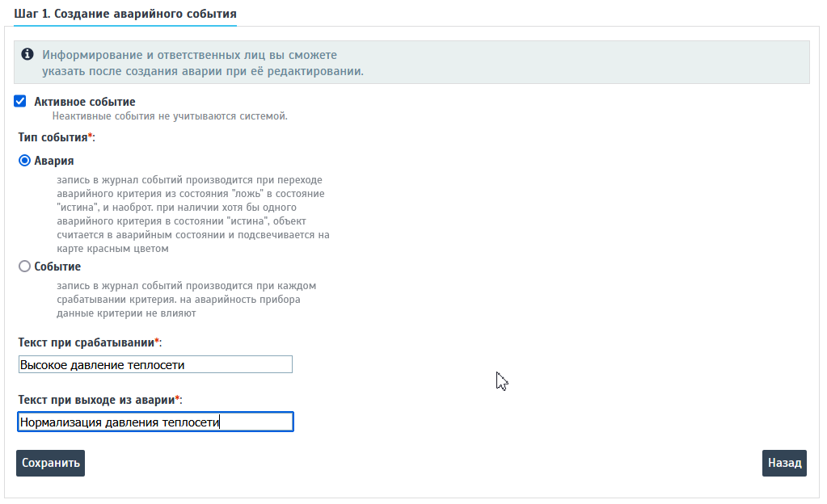Click the 'Нормализация давления теплосети' input field
The height and width of the screenshot is (504, 827).
(x=154, y=422)
